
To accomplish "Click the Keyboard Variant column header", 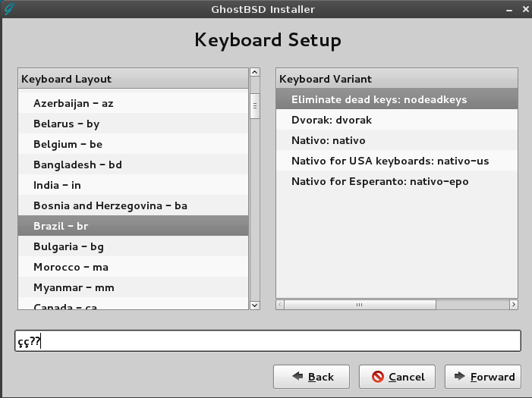I will (397, 79).
